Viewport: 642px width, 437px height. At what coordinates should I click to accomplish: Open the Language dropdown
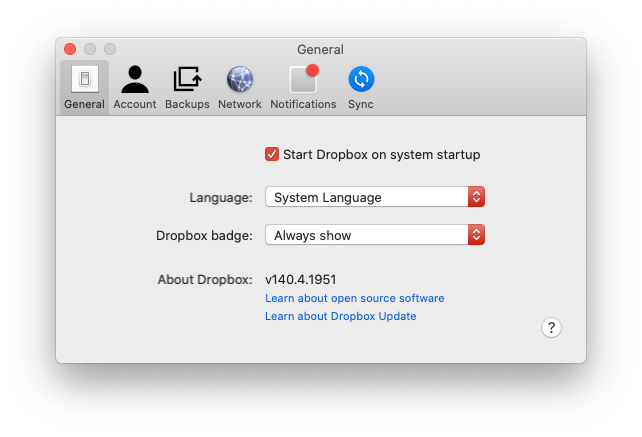pyautogui.click(x=375, y=197)
